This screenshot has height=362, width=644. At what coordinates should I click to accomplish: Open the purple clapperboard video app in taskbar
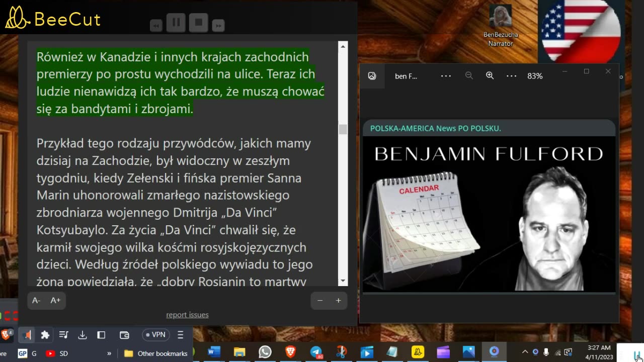click(x=443, y=352)
